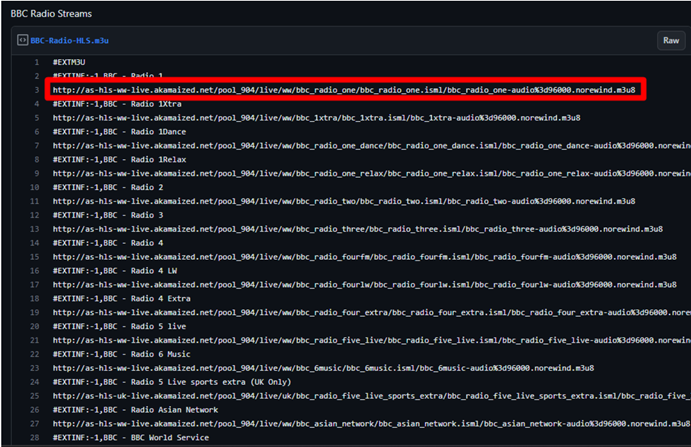Viewport: 691px width, 447px height.
Task: Click the '#EXTINF:-1,BBC - BBC World Service' line
Action: click(131, 437)
